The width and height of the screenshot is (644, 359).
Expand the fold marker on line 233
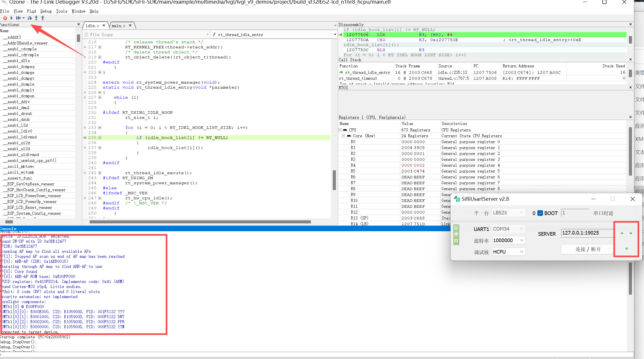100,128
